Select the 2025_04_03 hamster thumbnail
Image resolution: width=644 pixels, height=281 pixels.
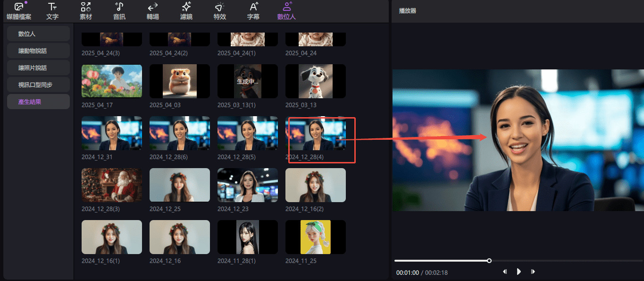(x=179, y=81)
